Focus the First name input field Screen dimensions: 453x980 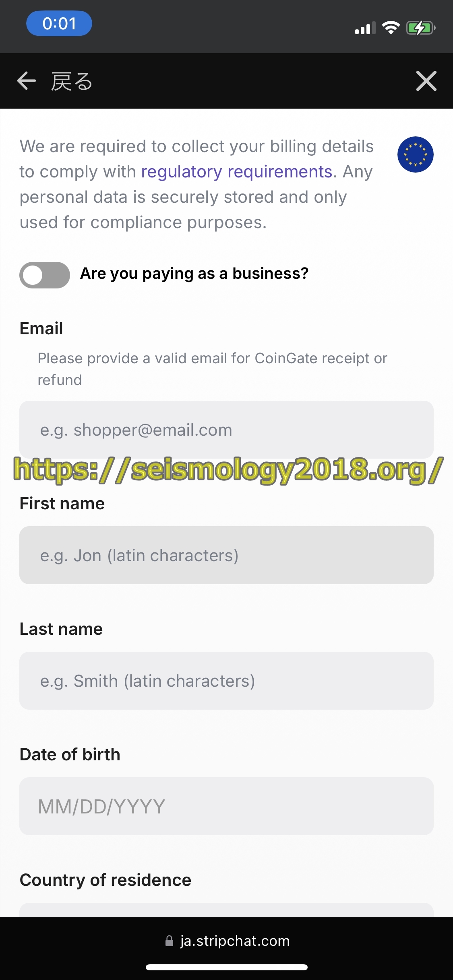pyautogui.click(x=226, y=555)
